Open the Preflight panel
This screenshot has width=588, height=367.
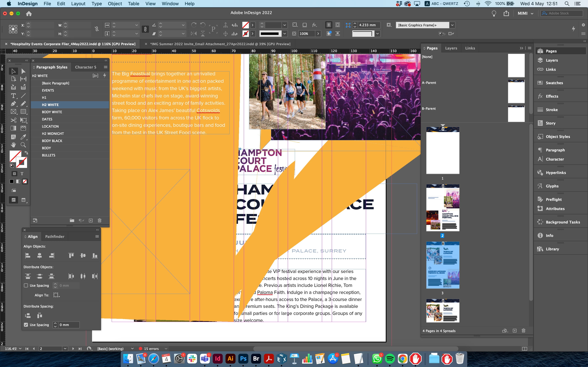554,200
